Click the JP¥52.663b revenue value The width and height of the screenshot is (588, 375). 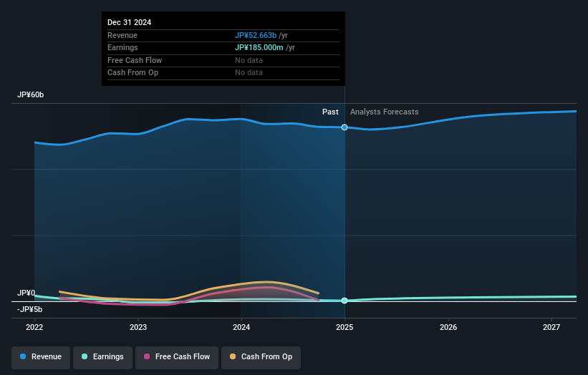[x=256, y=35]
